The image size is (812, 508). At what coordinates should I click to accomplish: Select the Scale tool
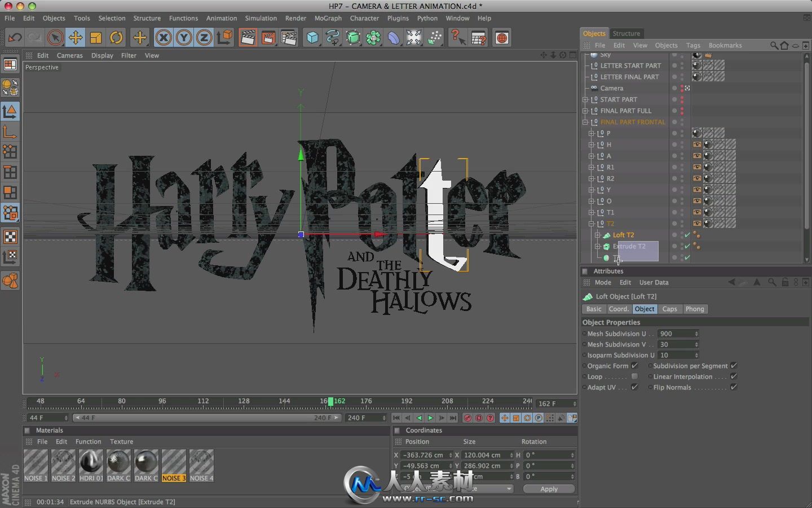click(95, 38)
